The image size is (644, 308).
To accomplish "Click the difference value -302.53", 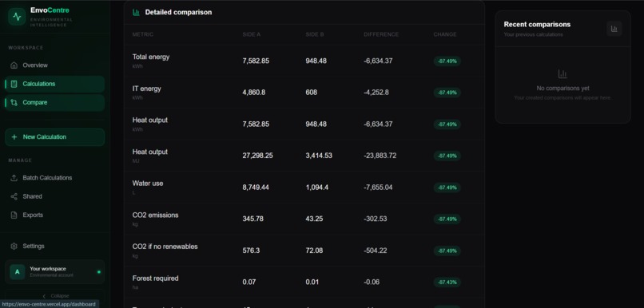I will [x=376, y=219].
